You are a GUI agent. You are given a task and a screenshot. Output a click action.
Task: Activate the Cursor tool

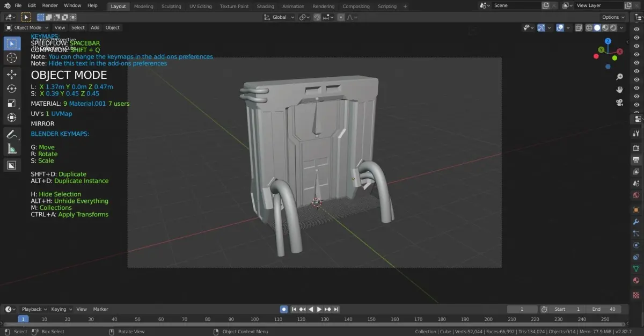(12, 57)
